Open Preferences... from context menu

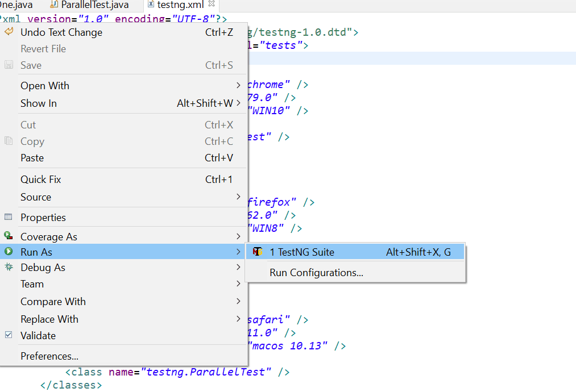point(49,356)
